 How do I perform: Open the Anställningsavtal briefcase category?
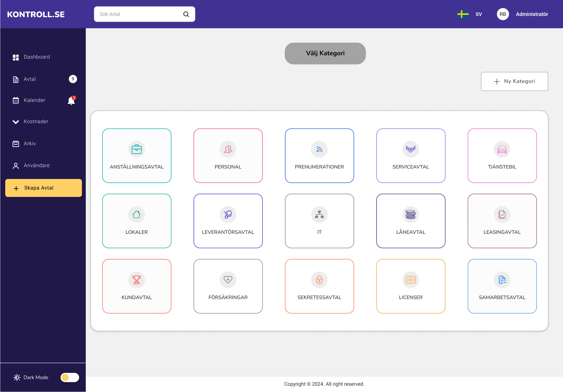click(x=137, y=149)
